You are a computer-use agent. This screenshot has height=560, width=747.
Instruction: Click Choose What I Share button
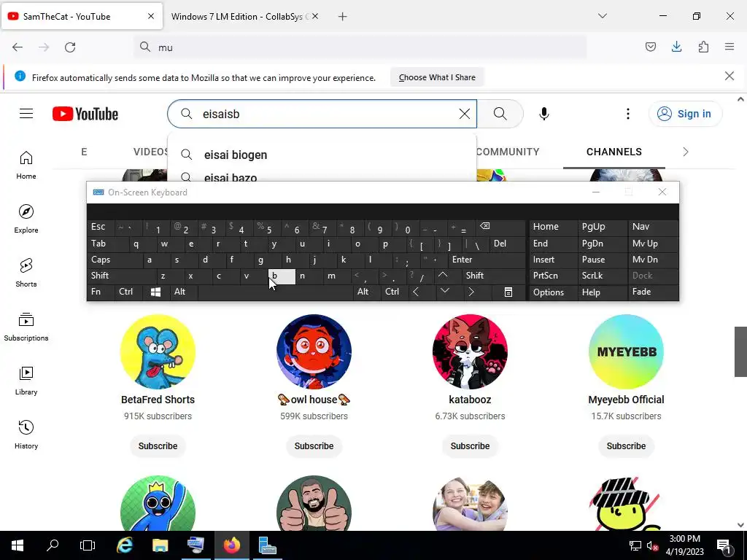tap(437, 77)
